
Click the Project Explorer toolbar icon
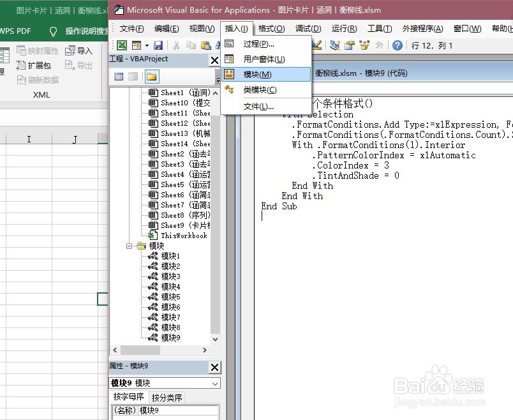click(x=335, y=45)
